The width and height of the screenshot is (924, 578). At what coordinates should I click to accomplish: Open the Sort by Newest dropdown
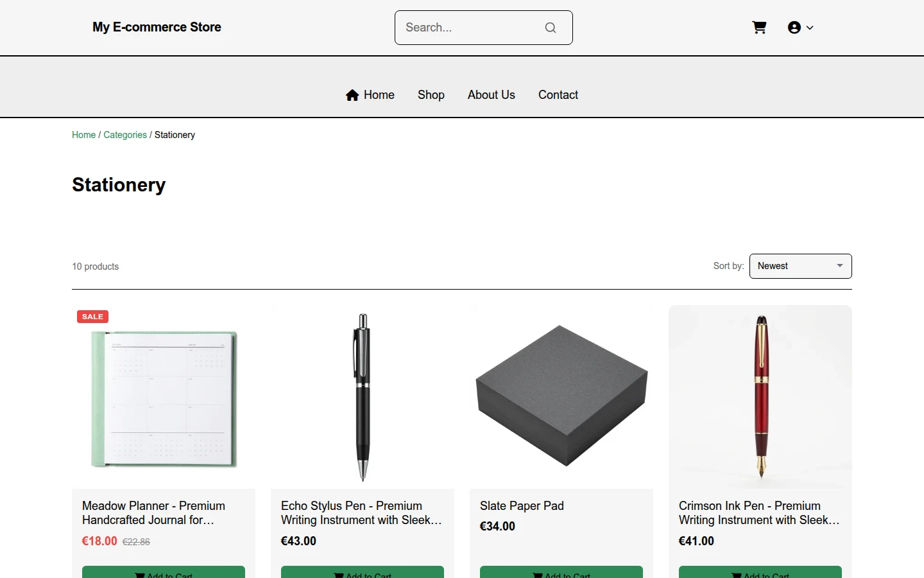click(x=801, y=266)
